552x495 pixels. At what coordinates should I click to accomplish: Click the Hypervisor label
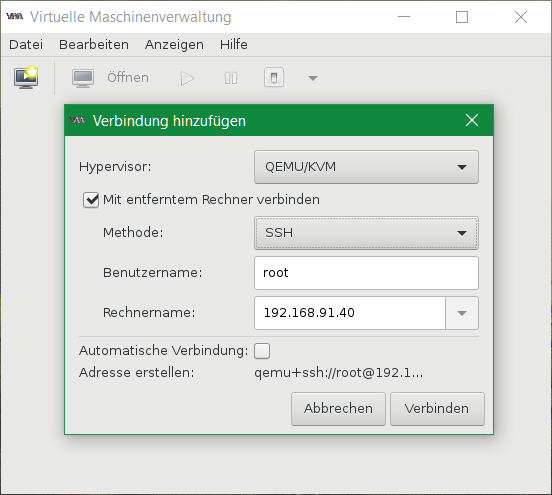[x=115, y=167]
